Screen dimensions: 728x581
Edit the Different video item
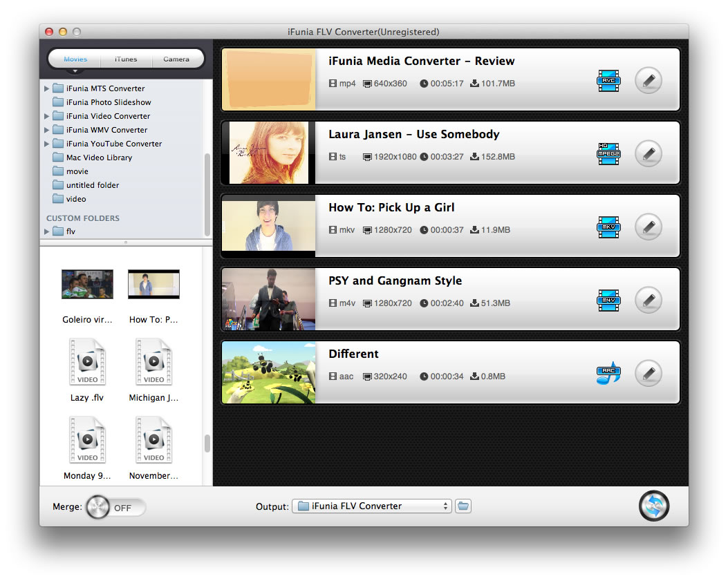click(648, 373)
